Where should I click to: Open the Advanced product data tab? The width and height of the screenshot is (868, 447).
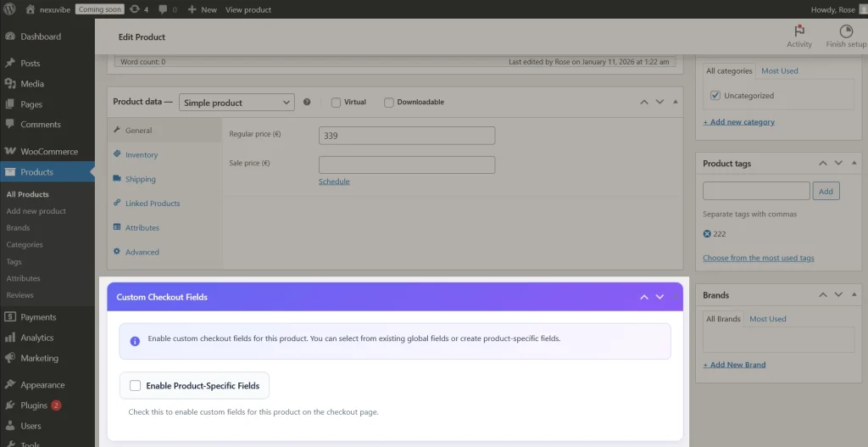[x=164, y=252]
